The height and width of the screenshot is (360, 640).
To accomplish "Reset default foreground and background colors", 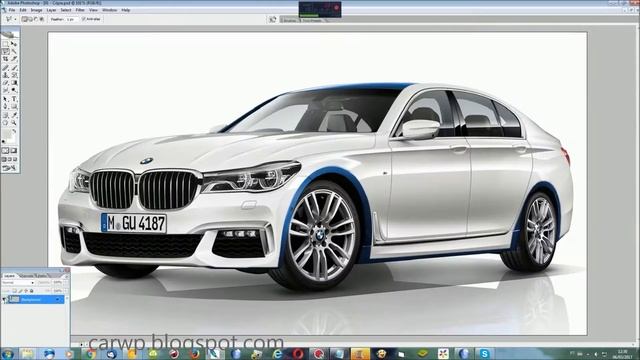I will click(x=3, y=141).
